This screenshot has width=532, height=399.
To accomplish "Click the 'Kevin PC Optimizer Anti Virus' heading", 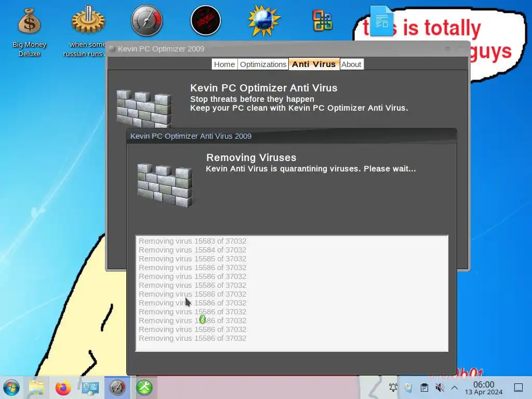I will pos(263,88).
